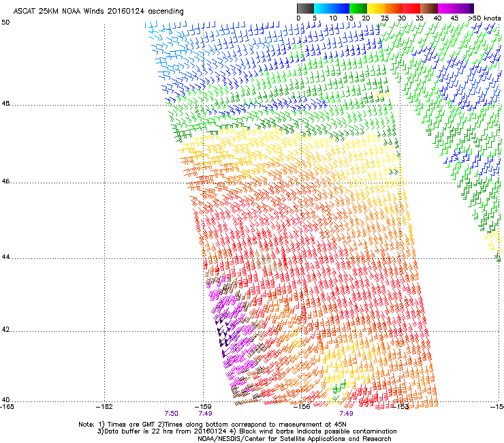Click the latitude label 44
The width and height of the screenshot is (504, 443).
pos(5,257)
